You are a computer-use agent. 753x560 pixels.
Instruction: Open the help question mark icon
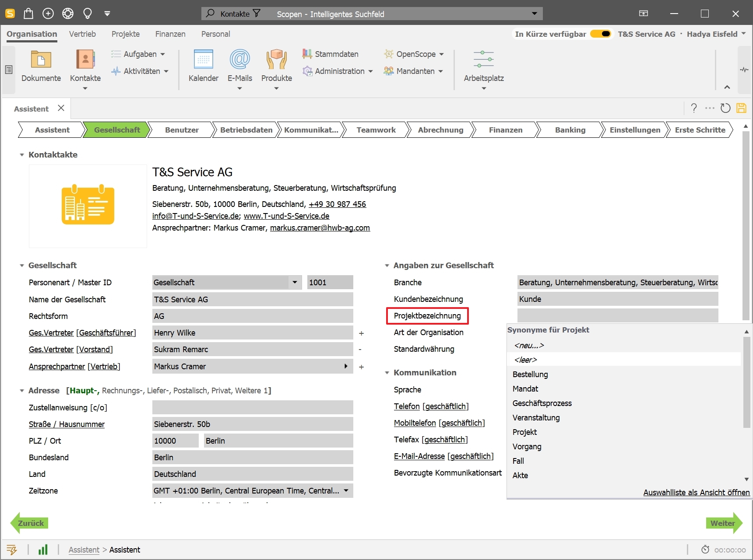(694, 108)
